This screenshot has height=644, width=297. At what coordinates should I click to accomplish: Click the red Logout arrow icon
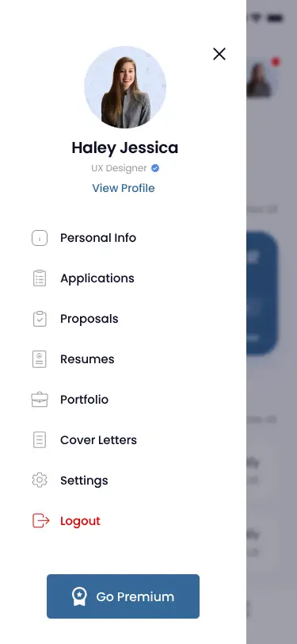40,521
